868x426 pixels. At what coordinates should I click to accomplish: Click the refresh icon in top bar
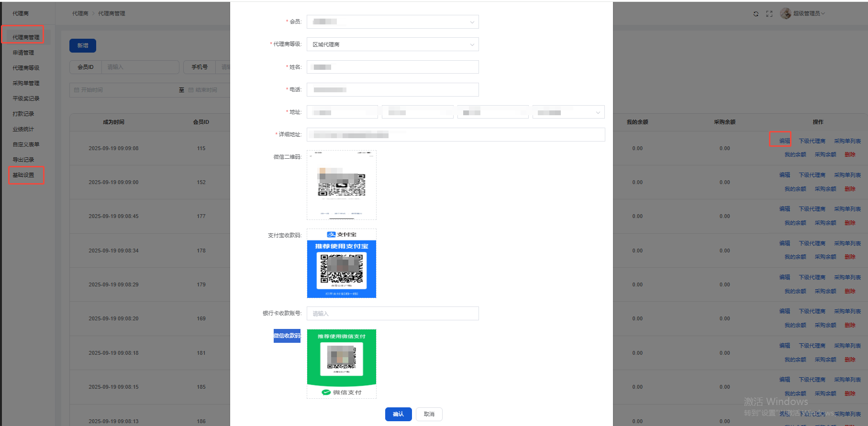coord(756,14)
